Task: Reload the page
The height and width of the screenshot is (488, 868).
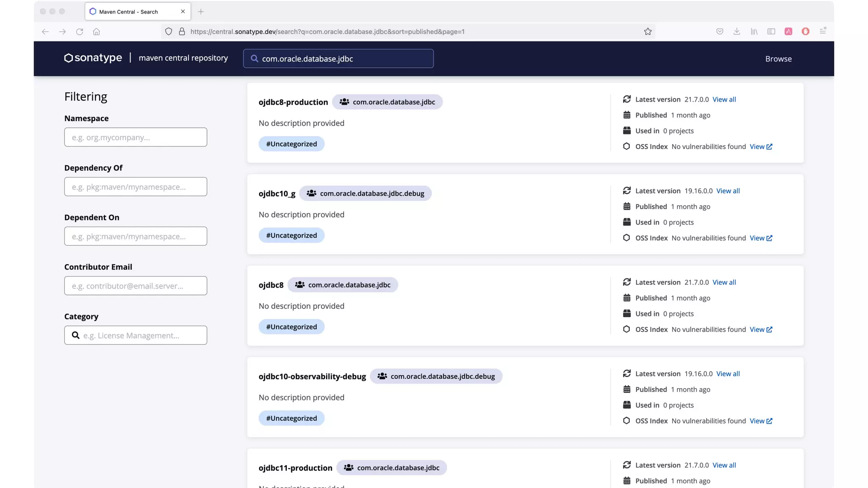Action: [x=79, y=32]
